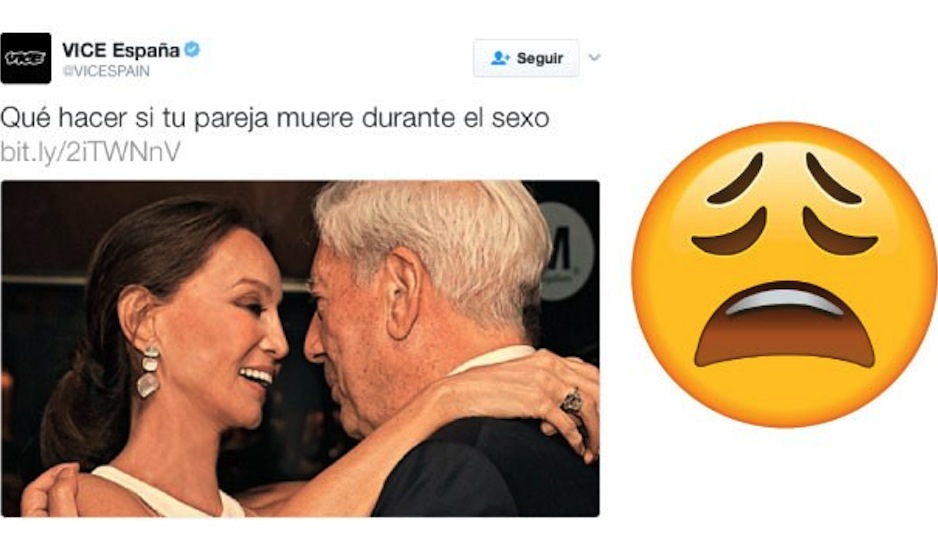This screenshot has height=550, width=938.
Task: Click the emoji's left closed eye
Action: click(729, 234)
